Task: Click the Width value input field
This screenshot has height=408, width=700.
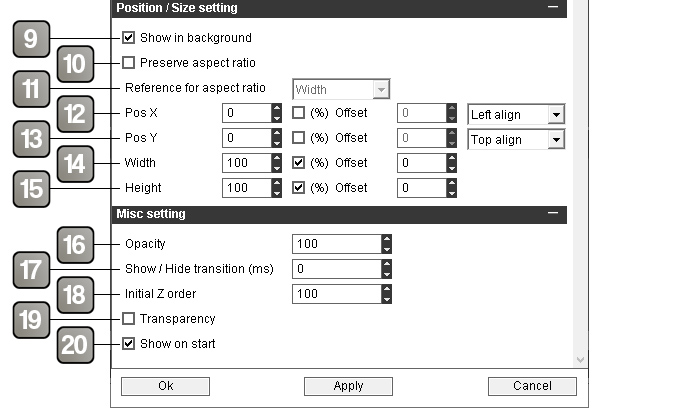Action: pos(247,163)
